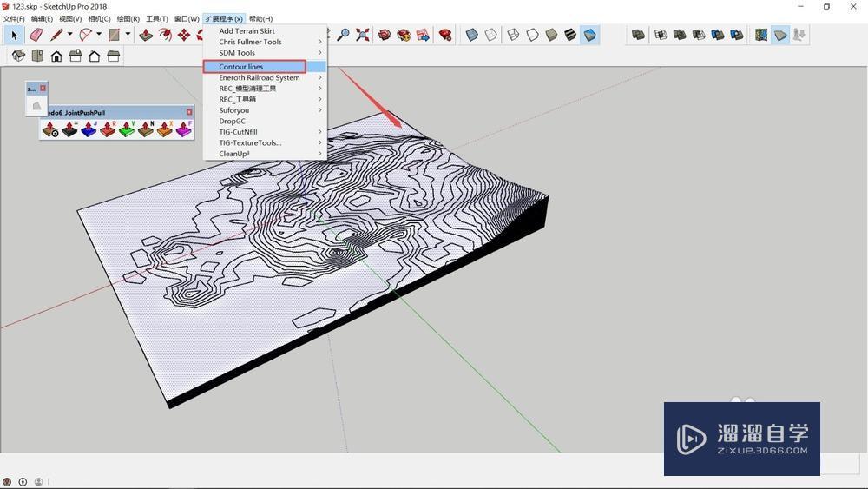Image resolution: width=868 pixels, height=489 pixels.
Task: Open Extension Manager ruby icon
Action: 445,35
